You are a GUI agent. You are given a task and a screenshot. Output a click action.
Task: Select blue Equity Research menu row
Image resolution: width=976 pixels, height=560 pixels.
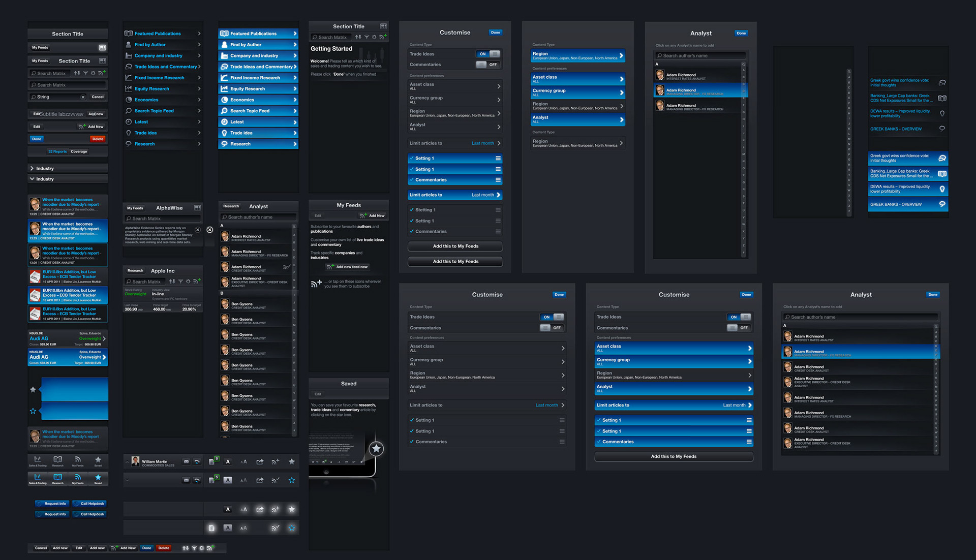(x=258, y=89)
